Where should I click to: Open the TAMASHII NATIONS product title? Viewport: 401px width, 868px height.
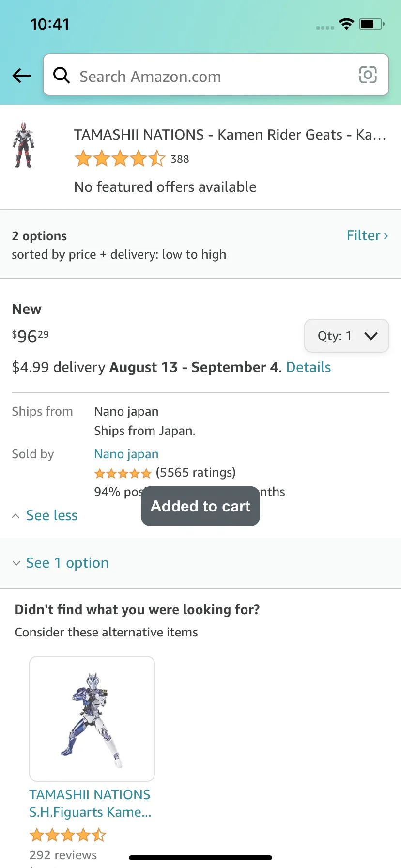[230, 135]
